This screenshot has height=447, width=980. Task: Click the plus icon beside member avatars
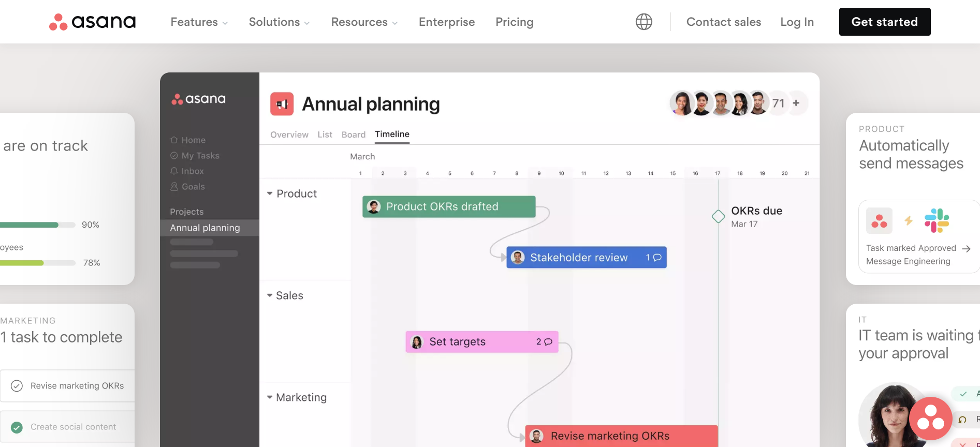click(x=796, y=103)
